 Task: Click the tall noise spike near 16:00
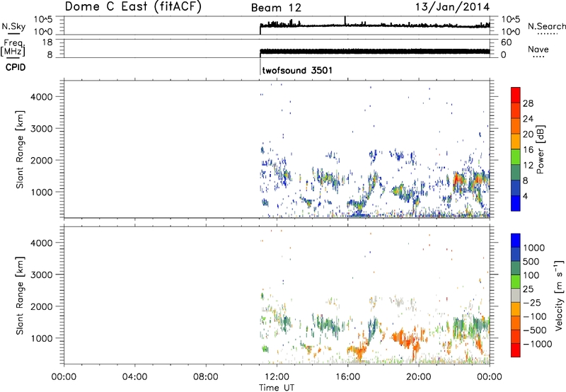pos(345,21)
